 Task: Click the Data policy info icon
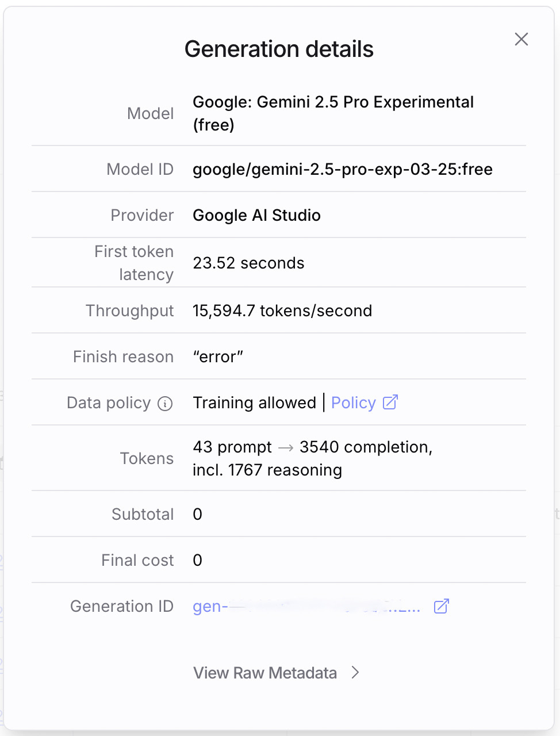click(165, 404)
